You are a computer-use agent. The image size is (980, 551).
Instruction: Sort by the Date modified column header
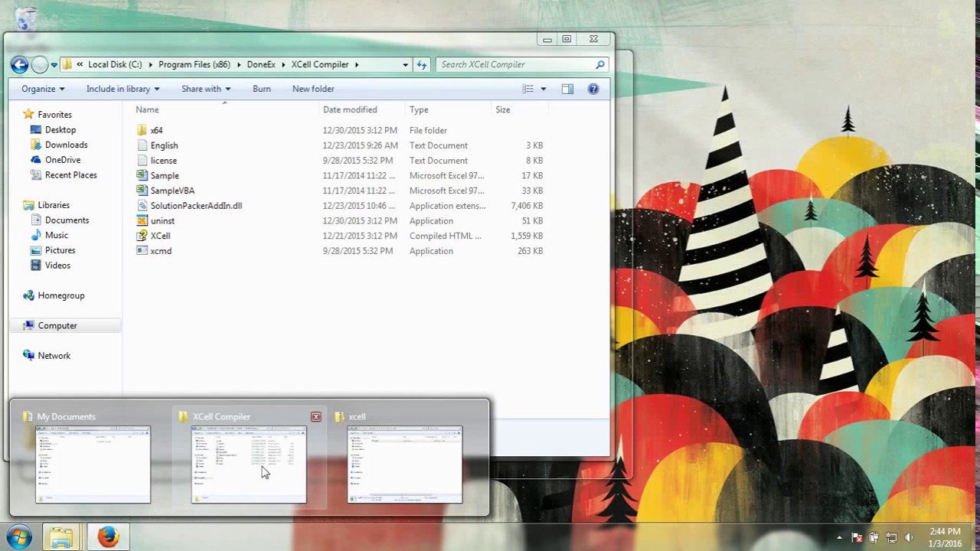350,110
